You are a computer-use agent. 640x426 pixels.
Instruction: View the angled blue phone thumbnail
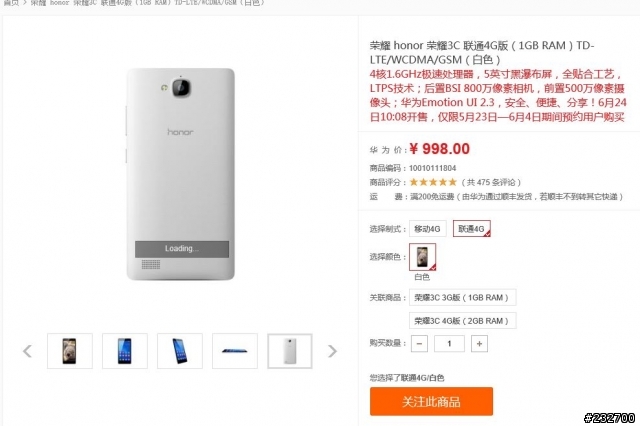pyautogui.click(x=180, y=351)
